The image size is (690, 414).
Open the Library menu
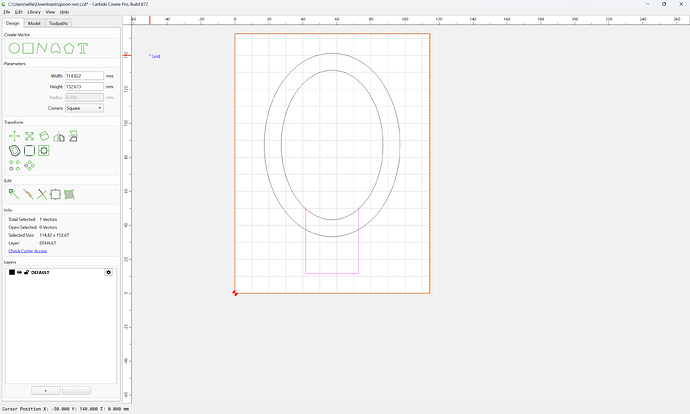(34, 12)
